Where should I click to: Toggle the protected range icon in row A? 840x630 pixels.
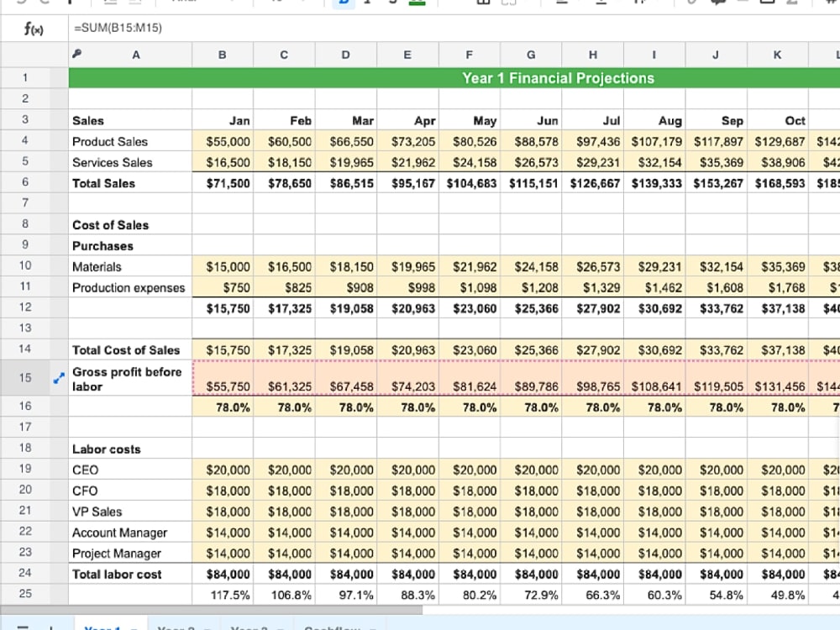(76, 53)
